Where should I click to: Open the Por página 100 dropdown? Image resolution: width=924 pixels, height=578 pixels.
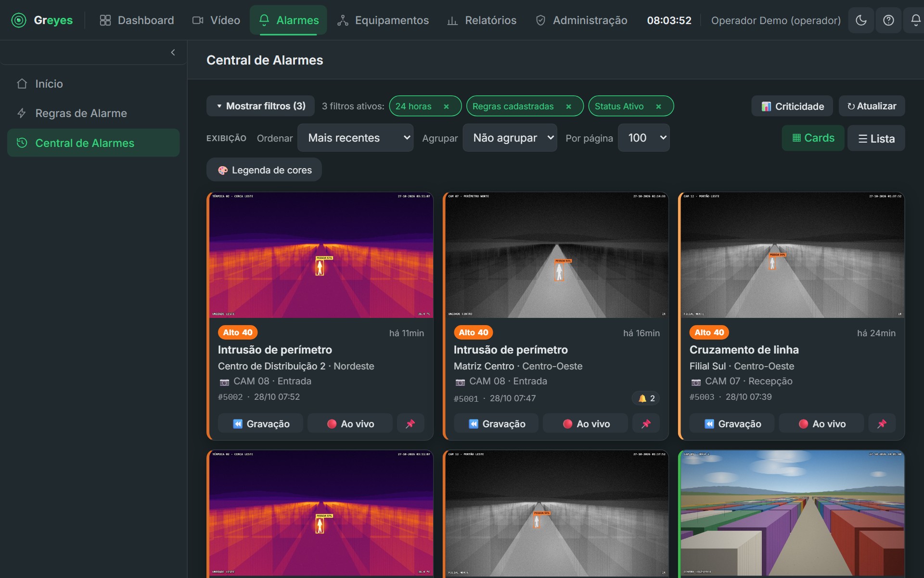(643, 138)
